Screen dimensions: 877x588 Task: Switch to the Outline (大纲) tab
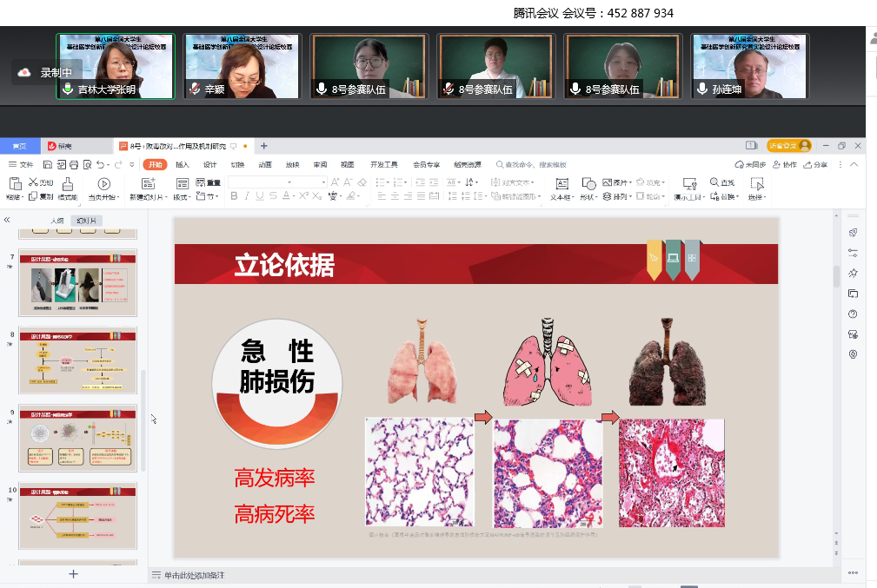(x=57, y=221)
